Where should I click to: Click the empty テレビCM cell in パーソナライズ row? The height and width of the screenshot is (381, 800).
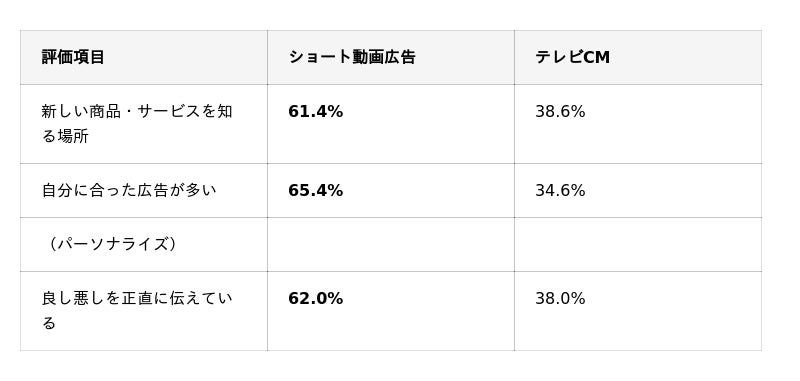tap(638, 245)
